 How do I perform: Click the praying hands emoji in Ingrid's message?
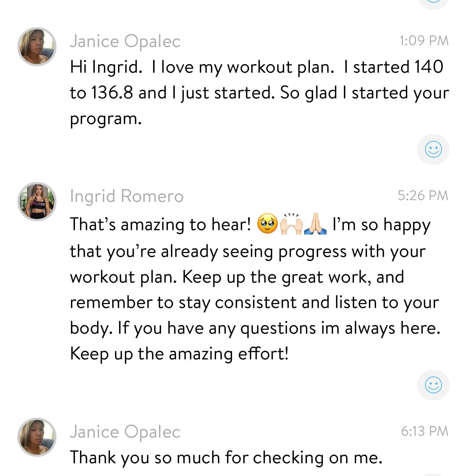315,224
